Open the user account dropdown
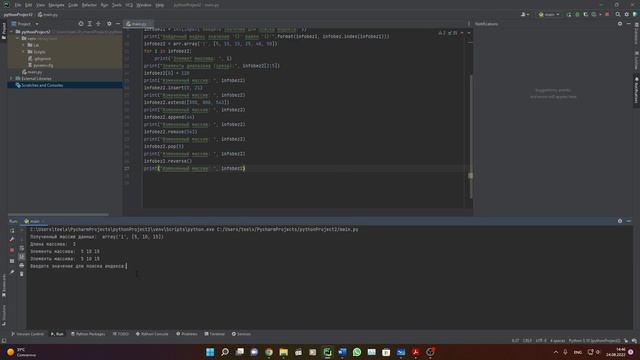This screenshot has height=360, width=640. tap(525, 14)
